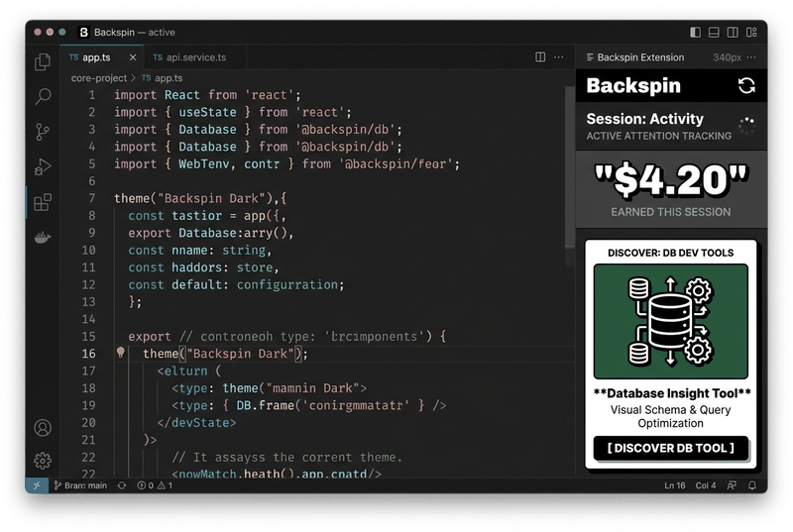Click the feedback icon in status bar
Image resolution: width=793 pixels, height=532 pixels.
coord(732,485)
